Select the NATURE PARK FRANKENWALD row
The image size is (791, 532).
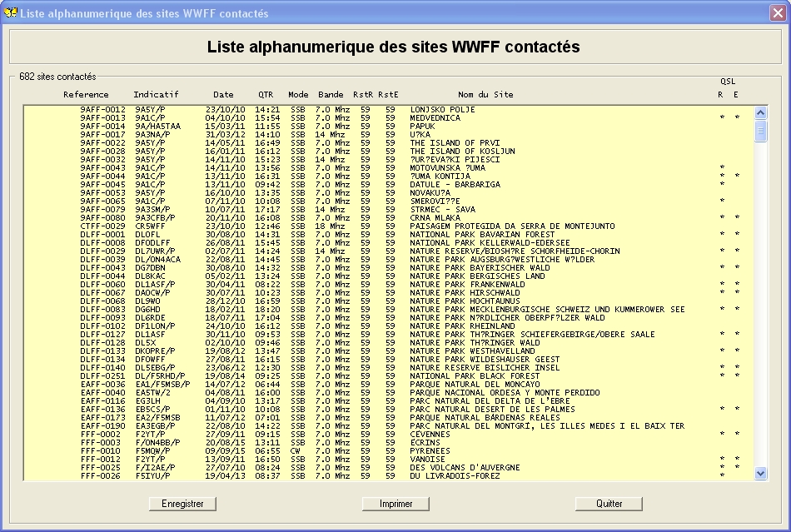click(389, 285)
